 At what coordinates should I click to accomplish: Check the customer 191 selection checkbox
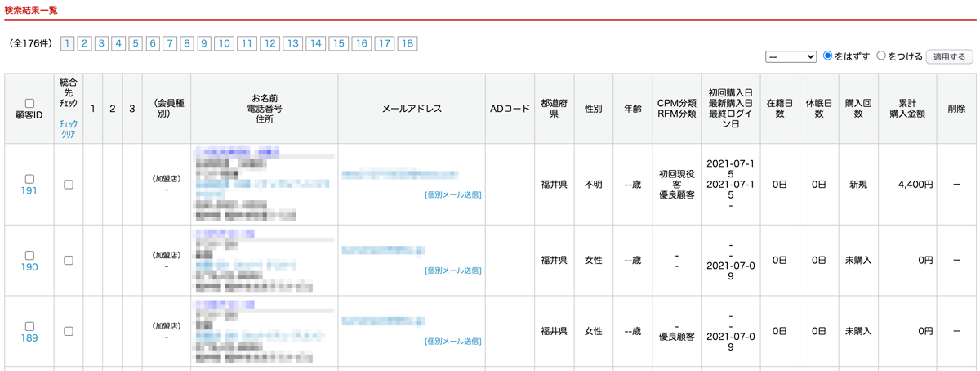(x=29, y=179)
